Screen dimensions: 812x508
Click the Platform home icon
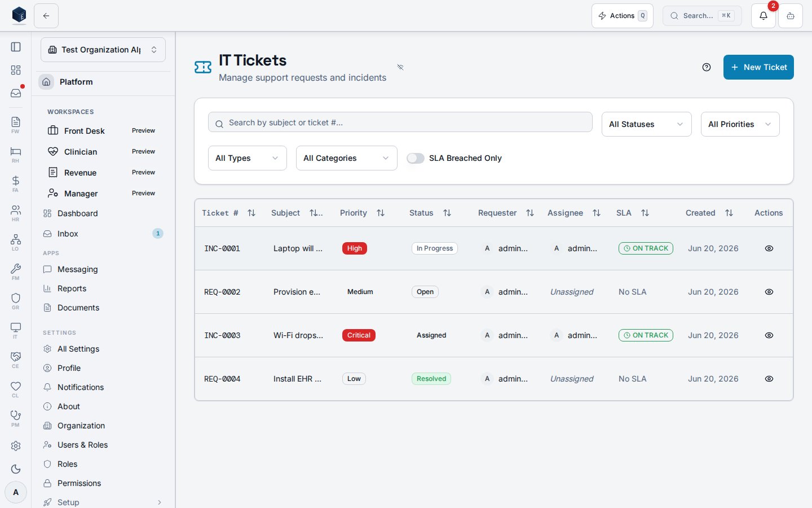coord(47,82)
